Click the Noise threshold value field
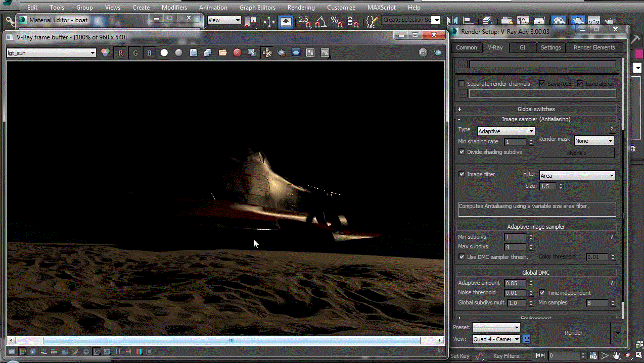 point(515,293)
